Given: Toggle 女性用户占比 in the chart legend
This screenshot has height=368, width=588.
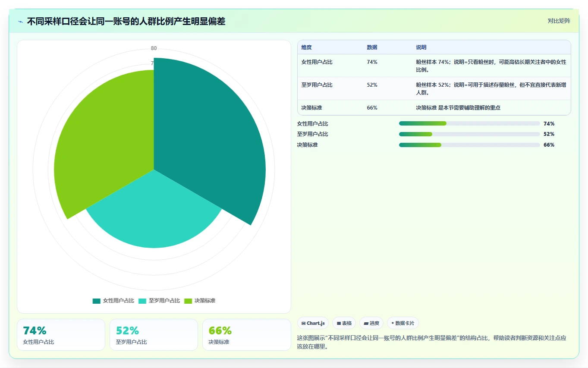Looking at the screenshot, I should coord(113,301).
